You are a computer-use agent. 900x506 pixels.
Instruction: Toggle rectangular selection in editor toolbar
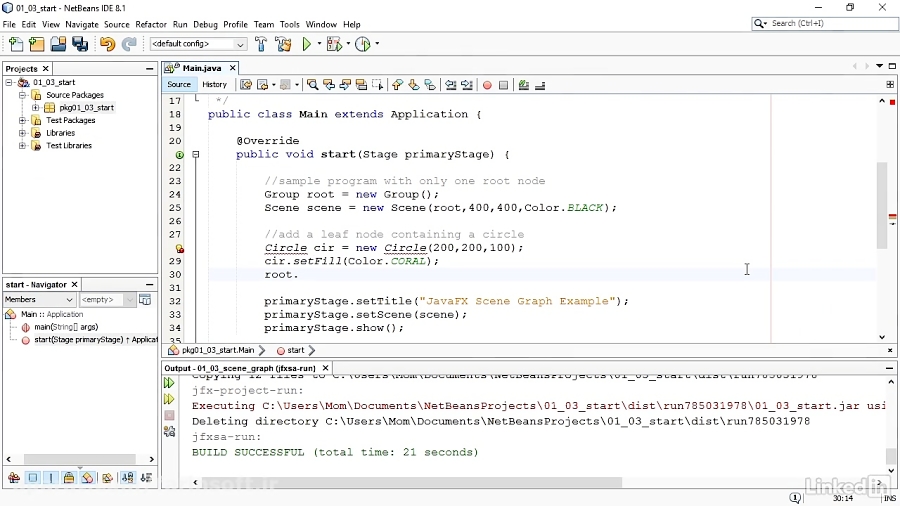tap(377, 85)
